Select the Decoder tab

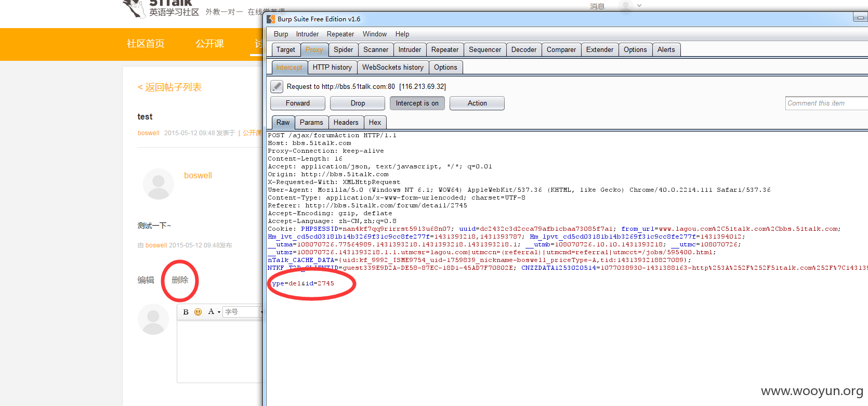(524, 49)
